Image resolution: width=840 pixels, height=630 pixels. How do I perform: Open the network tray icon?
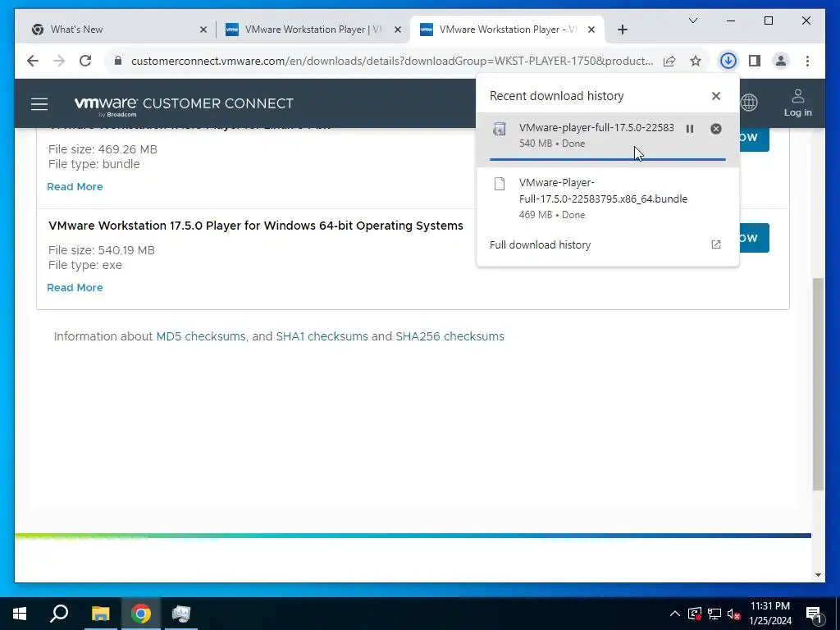[x=714, y=614]
